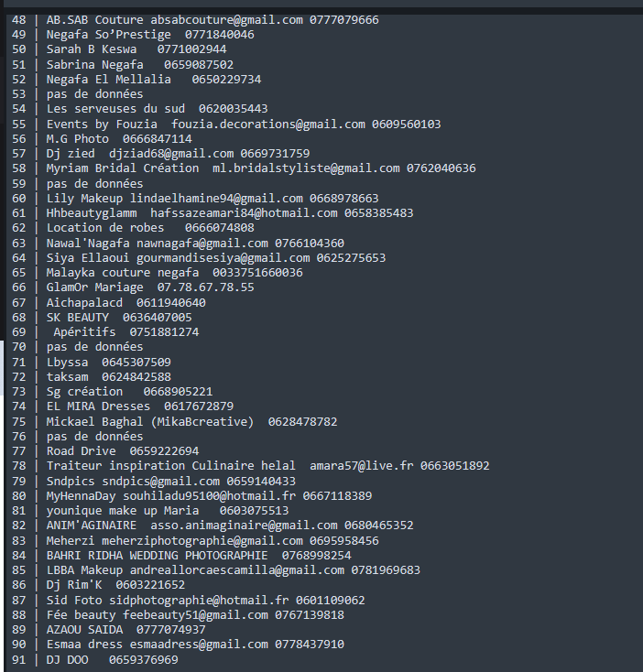Select djziad68@gmail.com on line 57
Screen dimensions: 643x672
pyautogui.click(x=171, y=154)
